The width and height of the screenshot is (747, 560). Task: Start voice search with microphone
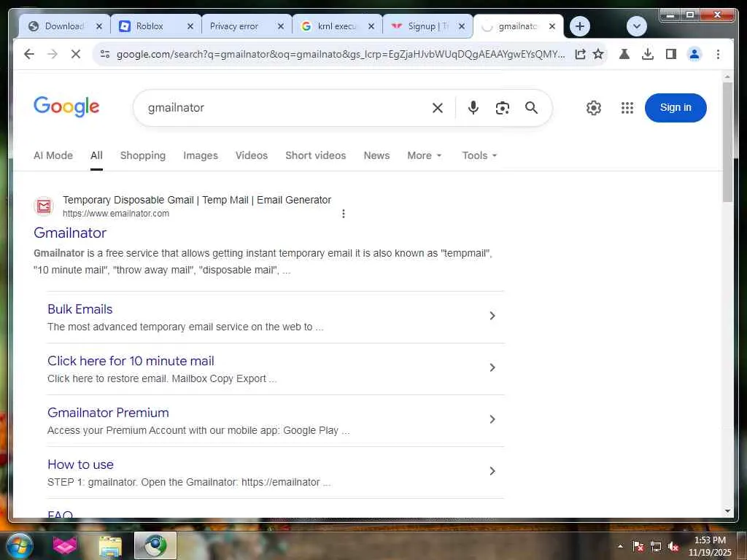tap(473, 108)
